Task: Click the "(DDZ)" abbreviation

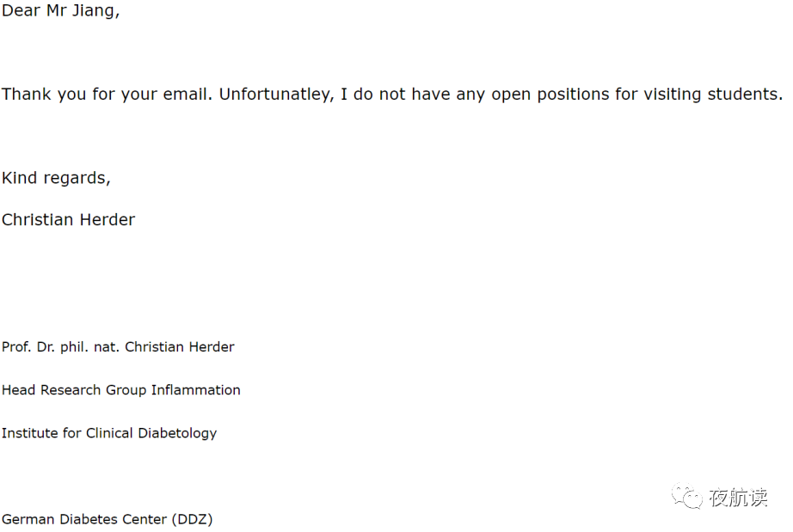Action: tap(192, 519)
